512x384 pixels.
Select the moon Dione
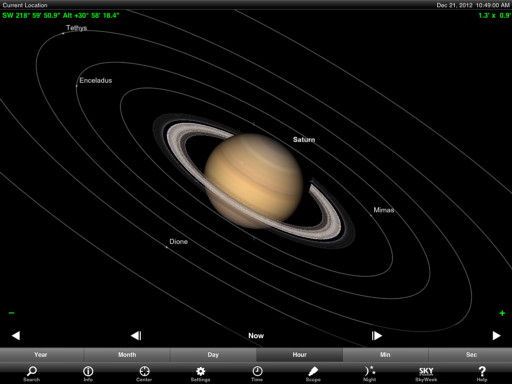point(178,241)
